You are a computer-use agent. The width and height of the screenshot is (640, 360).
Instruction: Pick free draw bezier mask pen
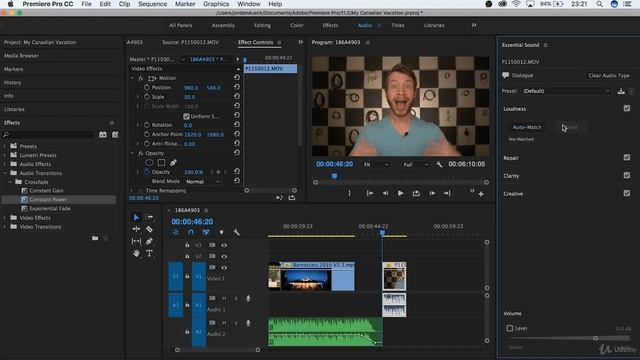(x=173, y=162)
